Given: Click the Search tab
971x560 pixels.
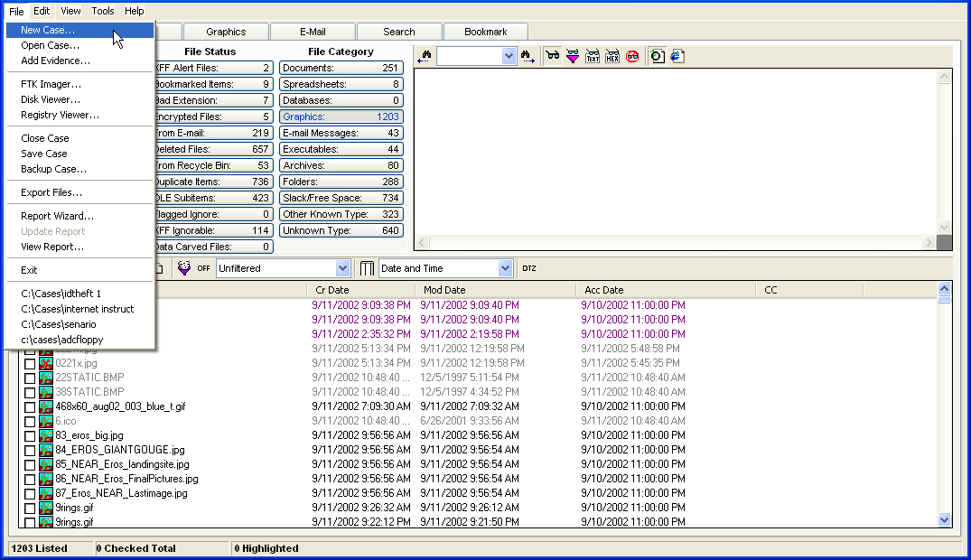Looking at the screenshot, I should (x=399, y=32).
